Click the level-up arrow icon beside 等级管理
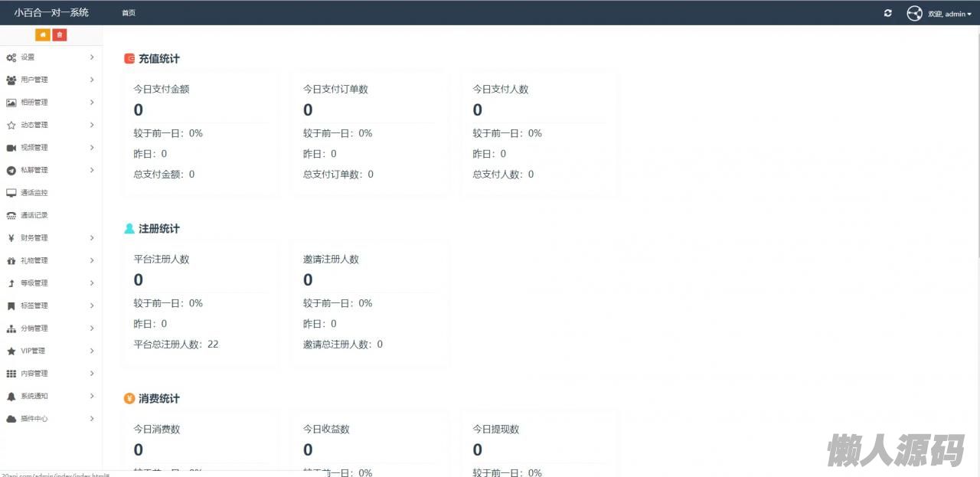 pos(11,283)
